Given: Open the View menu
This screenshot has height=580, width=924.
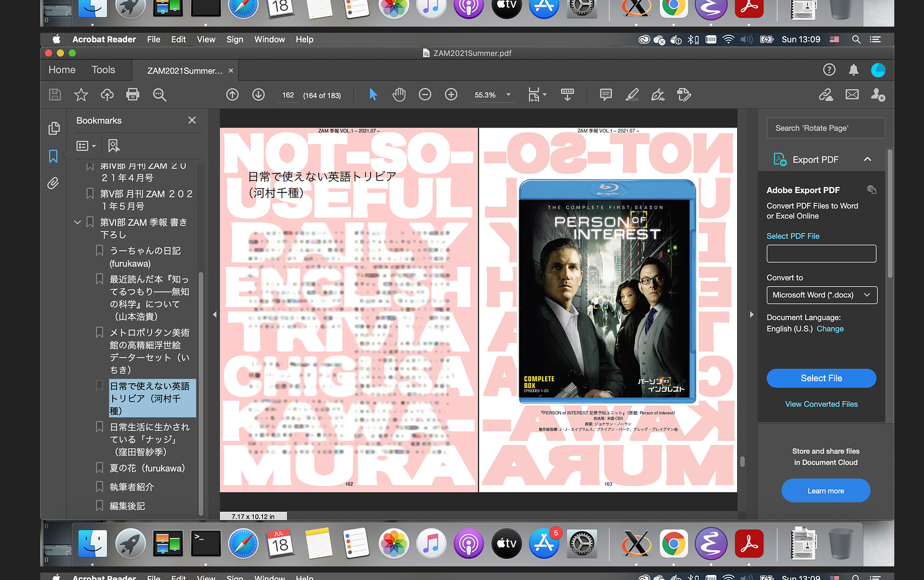Looking at the screenshot, I should tap(206, 39).
